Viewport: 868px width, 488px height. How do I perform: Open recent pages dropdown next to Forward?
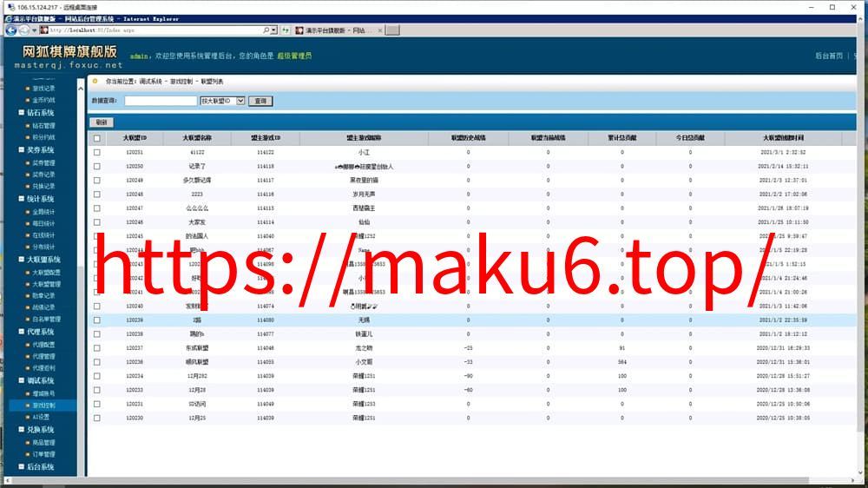tap(34, 30)
